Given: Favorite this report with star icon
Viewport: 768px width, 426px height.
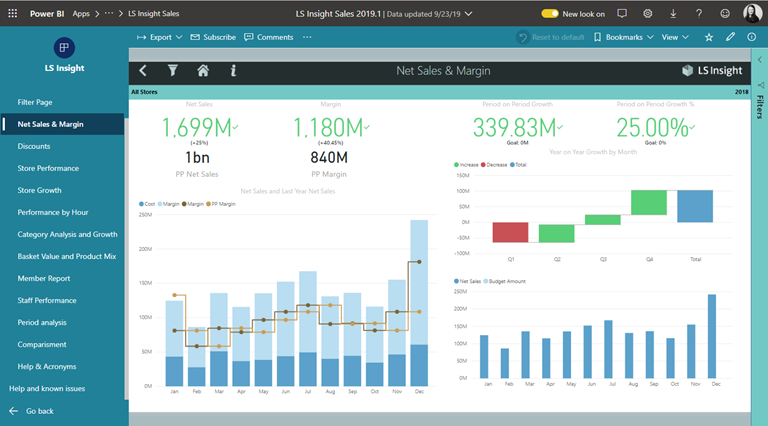Looking at the screenshot, I should click(x=709, y=37).
